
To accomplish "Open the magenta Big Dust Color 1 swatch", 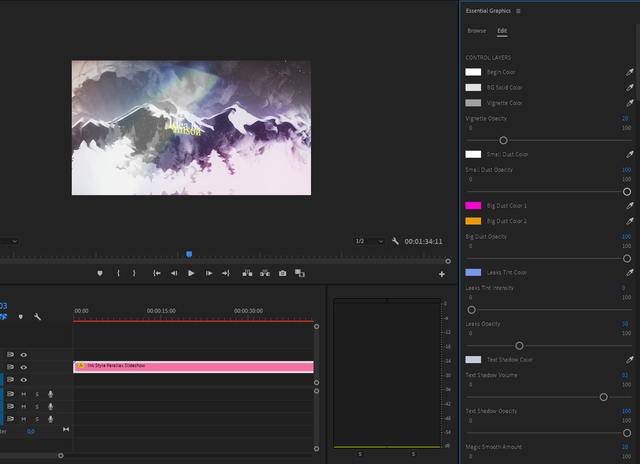I will pos(473,206).
